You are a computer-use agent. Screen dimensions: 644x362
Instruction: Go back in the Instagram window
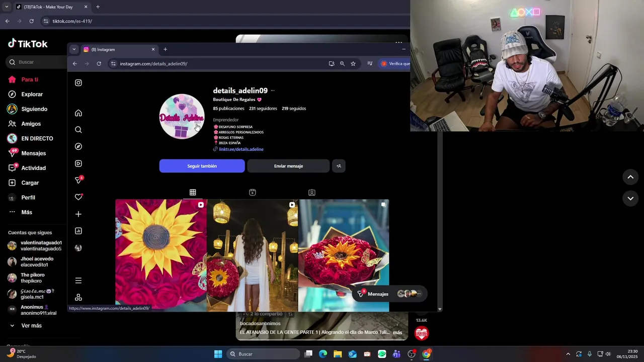[74, 64]
